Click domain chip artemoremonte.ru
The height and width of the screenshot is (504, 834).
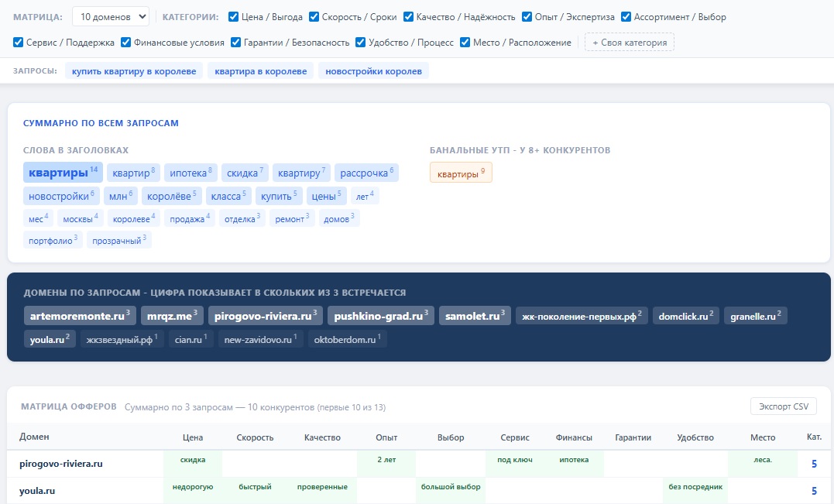(x=80, y=315)
